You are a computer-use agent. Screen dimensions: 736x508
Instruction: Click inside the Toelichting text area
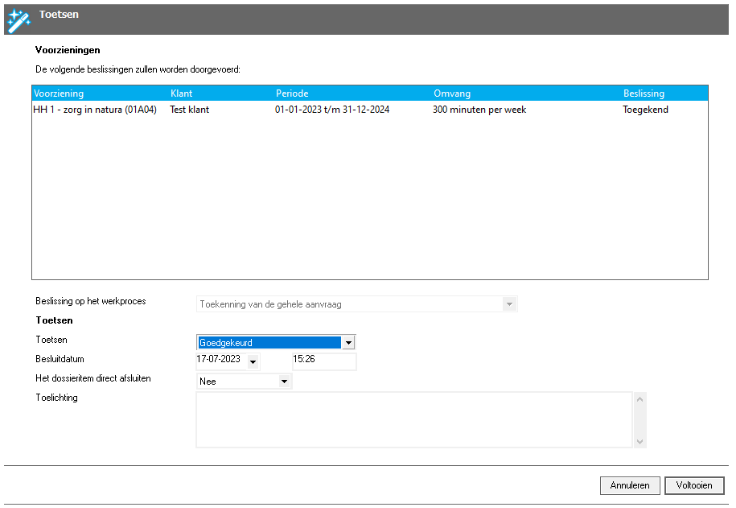click(x=414, y=419)
